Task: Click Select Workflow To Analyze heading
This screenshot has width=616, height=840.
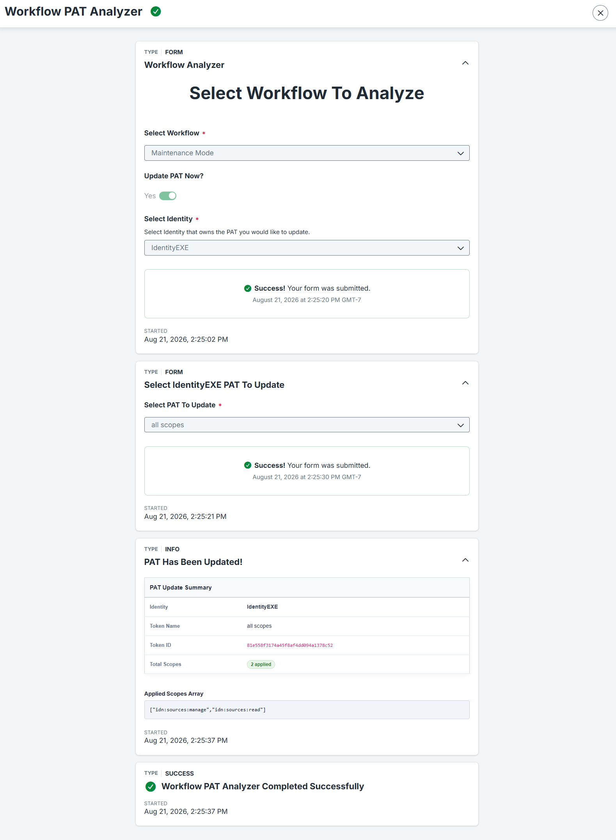Action: tap(307, 93)
